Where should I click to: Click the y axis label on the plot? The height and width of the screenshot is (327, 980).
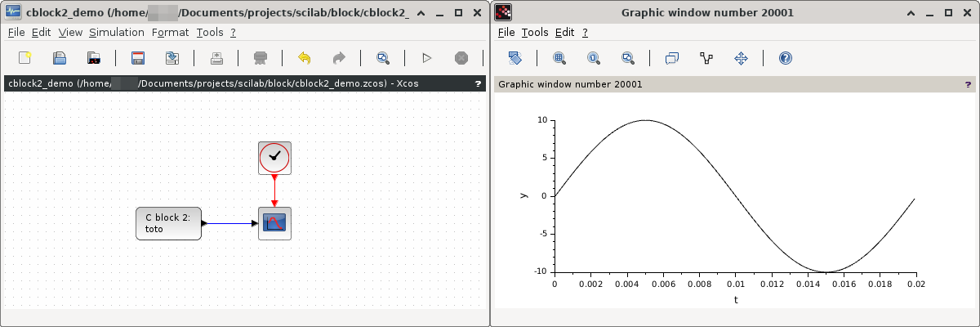[524, 195]
